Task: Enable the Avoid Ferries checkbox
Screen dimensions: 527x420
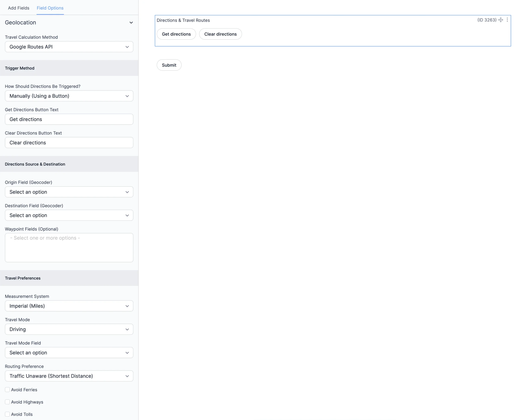Action: tap(7, 390)
